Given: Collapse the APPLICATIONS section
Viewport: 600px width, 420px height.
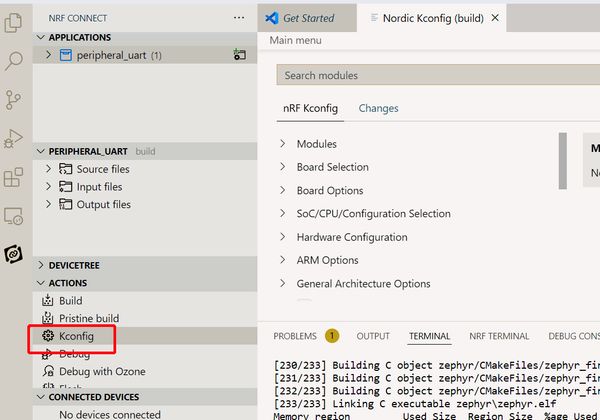Looking at the screenshot, I should pyautogui.click(x=41, y=37).
